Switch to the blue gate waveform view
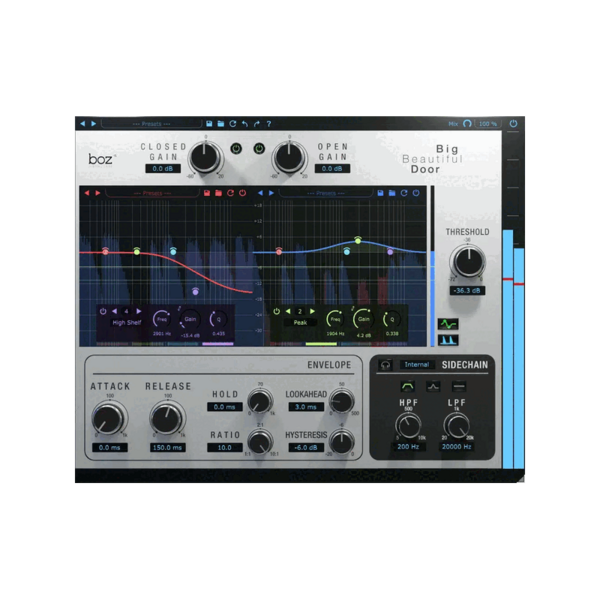 pos(448,340)
